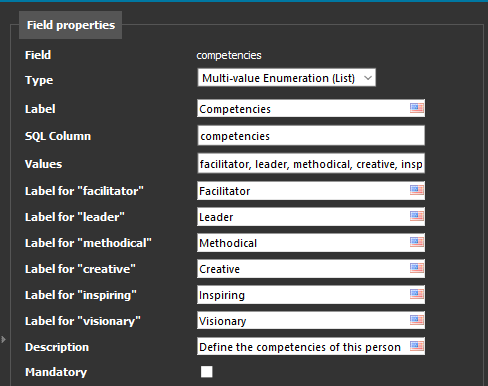Click flag icon in Leader label field

(417, 216)
